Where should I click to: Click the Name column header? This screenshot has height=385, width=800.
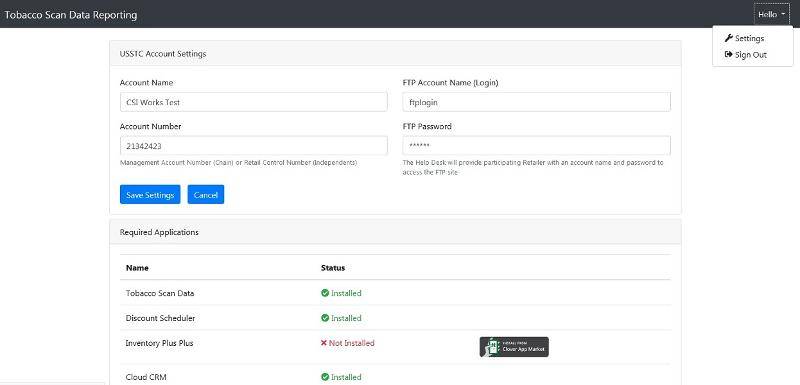[x=137, y=268]
